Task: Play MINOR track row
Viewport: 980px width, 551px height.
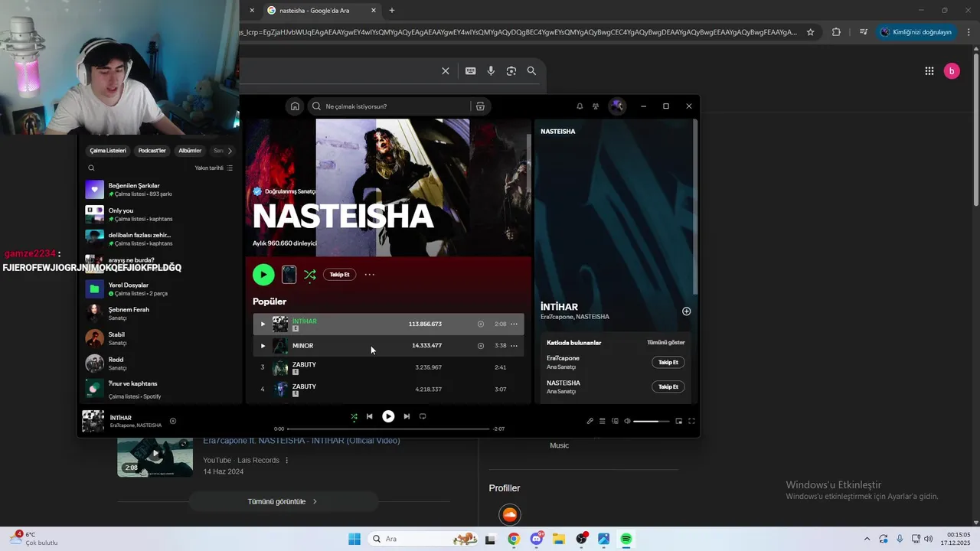Action: 263,345
